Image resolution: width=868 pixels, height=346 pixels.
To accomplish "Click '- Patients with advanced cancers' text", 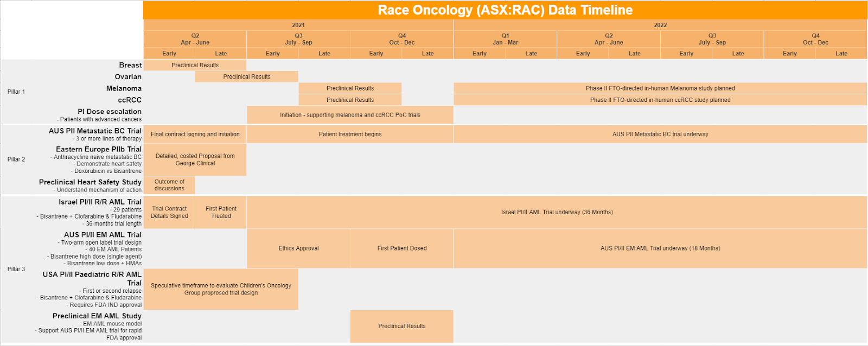I will (99, 119).
